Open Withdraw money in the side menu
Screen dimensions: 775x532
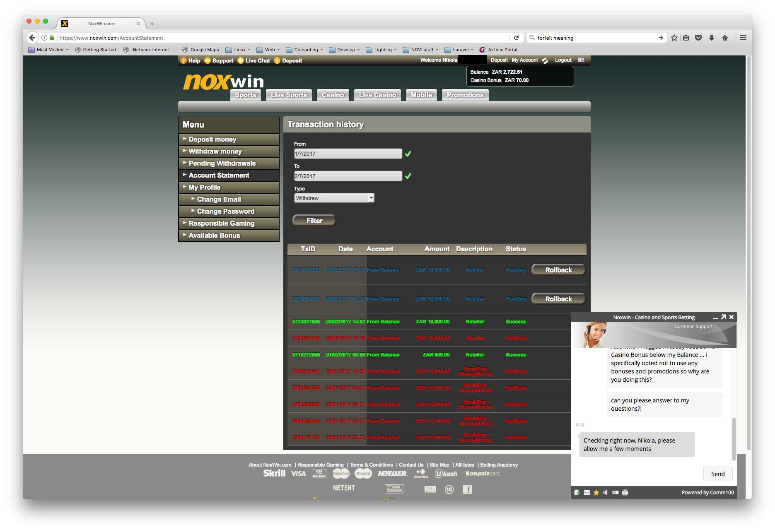pyautogui.click(x=229, y=151)
